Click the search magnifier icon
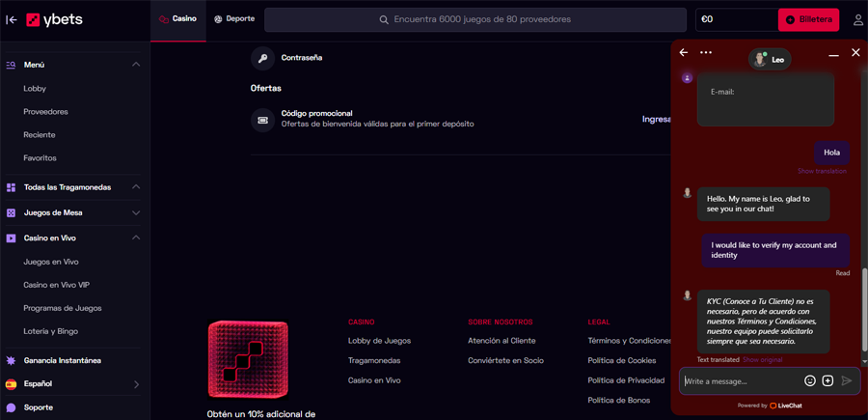868x420 pixels. coord(384,20)
